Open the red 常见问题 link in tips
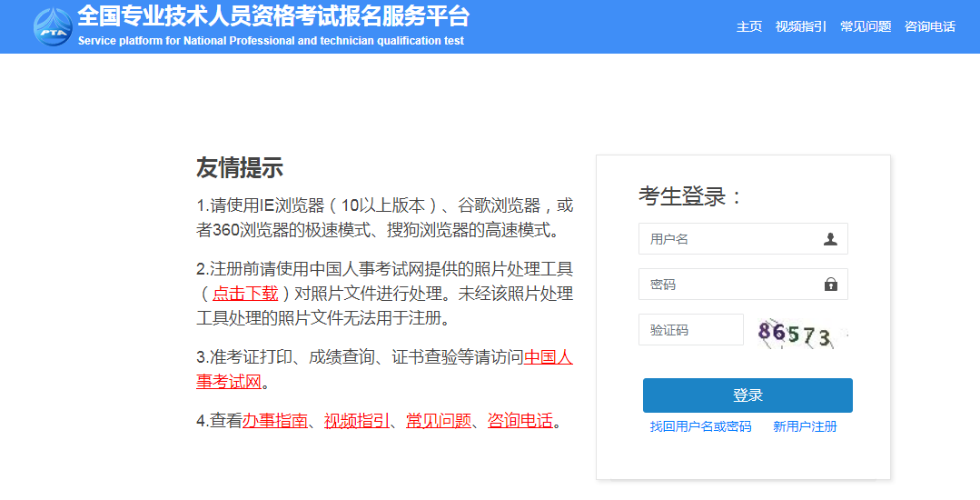The width and height of the screenshot is (980, 500). coord(439,421)
